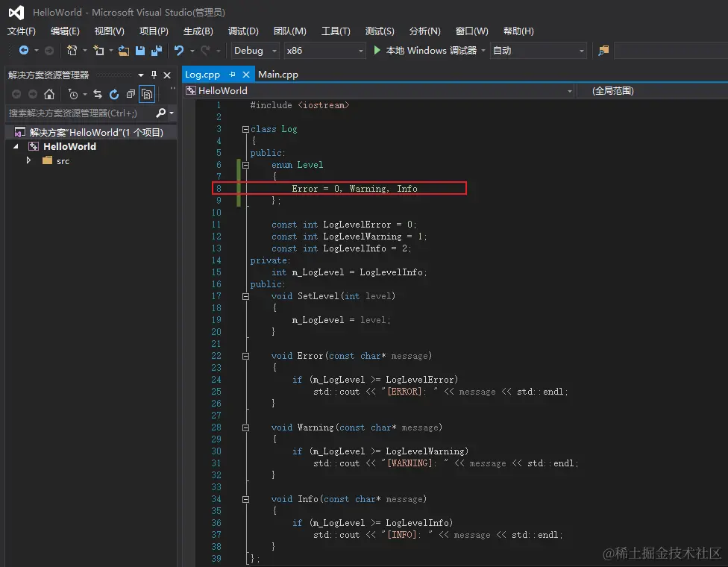Click the Save floppy disk icon

[139, 51]
